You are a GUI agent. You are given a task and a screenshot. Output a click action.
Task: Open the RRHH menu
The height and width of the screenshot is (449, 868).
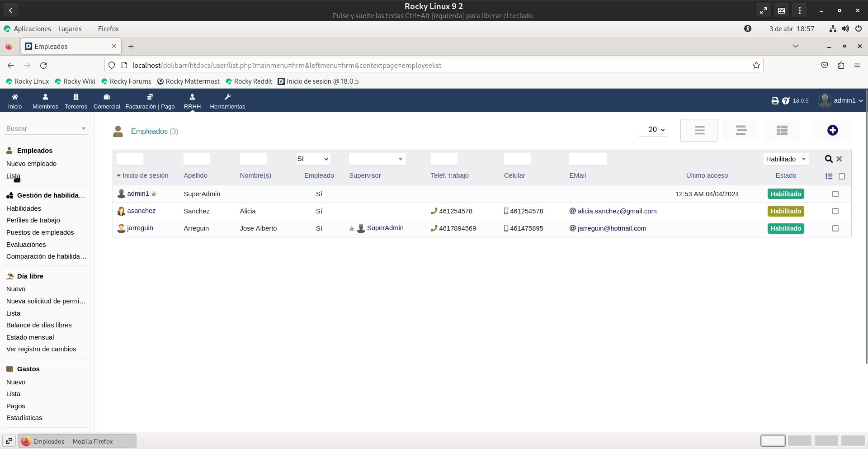(192, 101)
